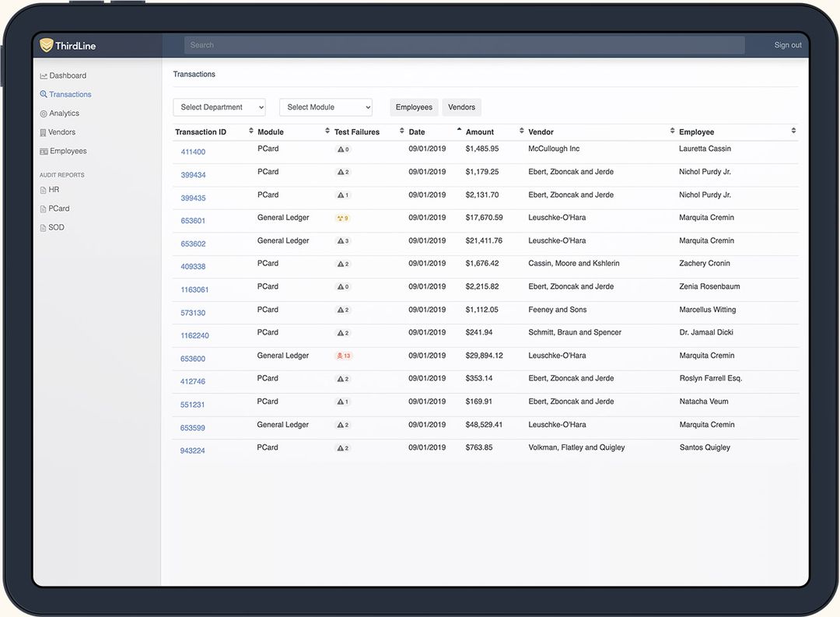The image size is (840, 617).
Task: Open transaction 1162240
Action: 194,336
